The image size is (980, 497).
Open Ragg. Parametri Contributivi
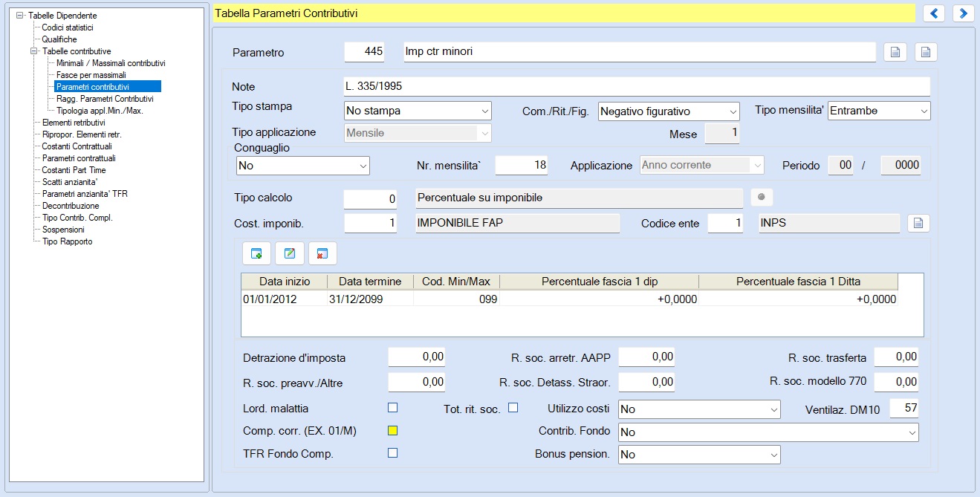[105, 99]
